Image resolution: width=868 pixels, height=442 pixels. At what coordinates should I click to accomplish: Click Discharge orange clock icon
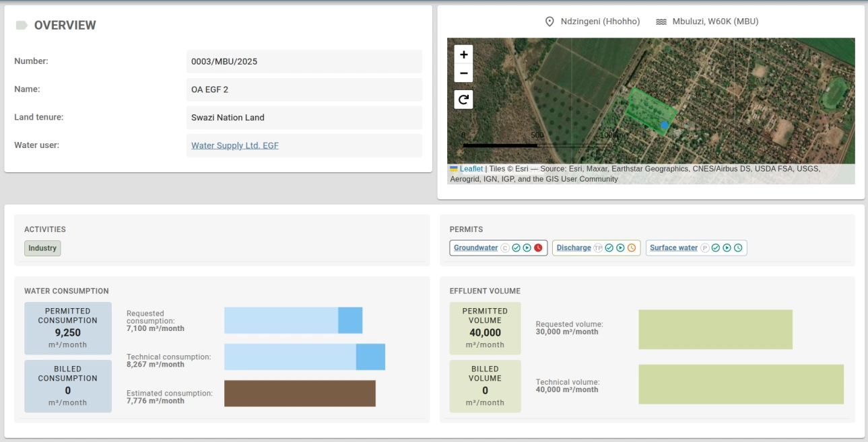click(x=632, y=248)
